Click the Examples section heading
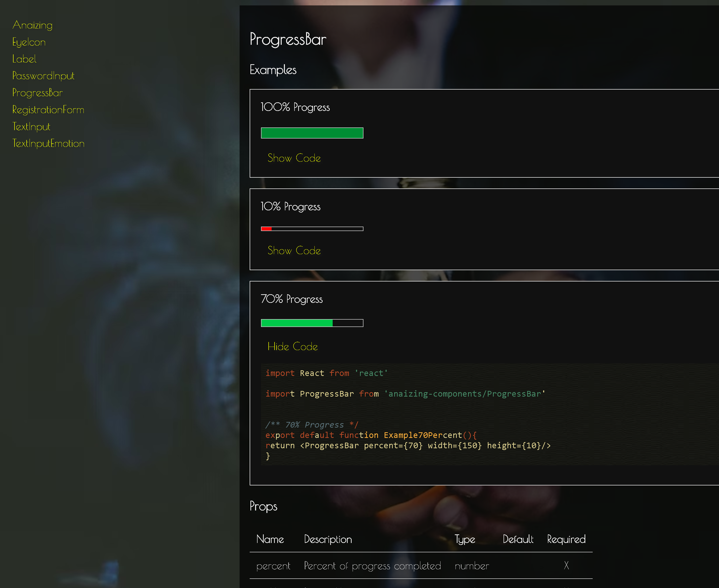719x588 pixels. pyautogui.click(x=273, y=70)
